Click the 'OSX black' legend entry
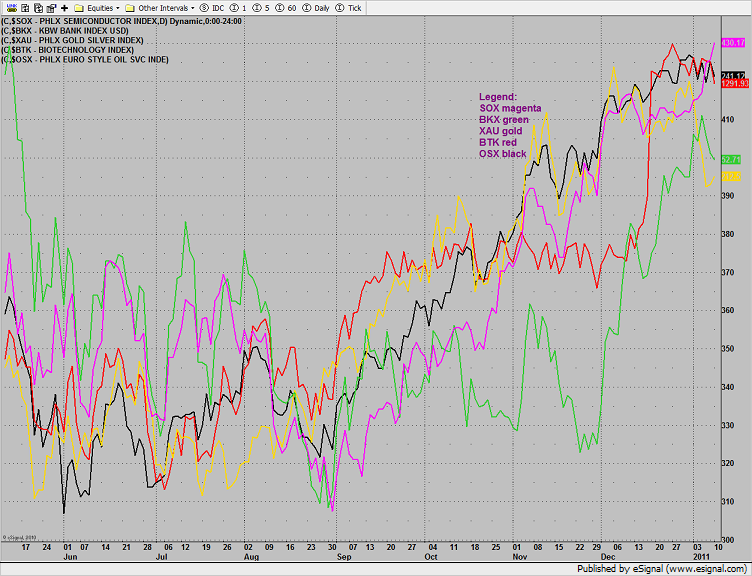 (503, 154)
